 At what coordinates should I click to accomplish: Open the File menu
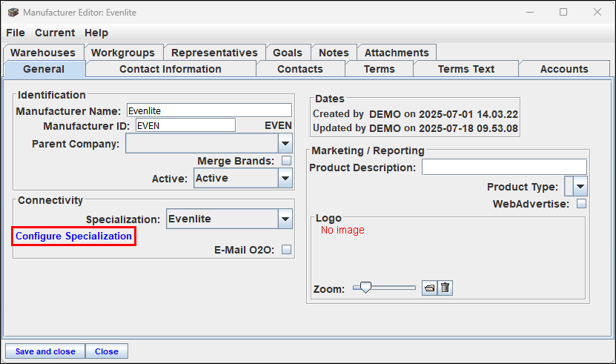16,33
